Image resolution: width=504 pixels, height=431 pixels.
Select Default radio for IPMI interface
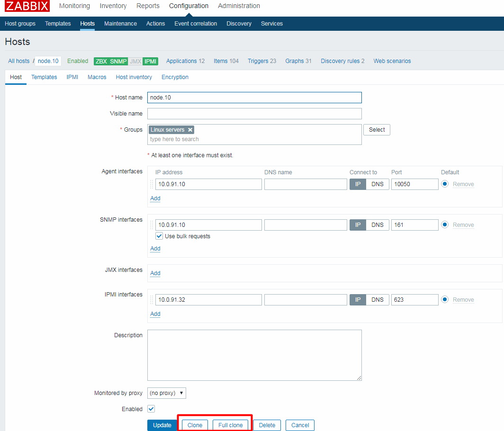pyautogui.click(x=445, y=299)
